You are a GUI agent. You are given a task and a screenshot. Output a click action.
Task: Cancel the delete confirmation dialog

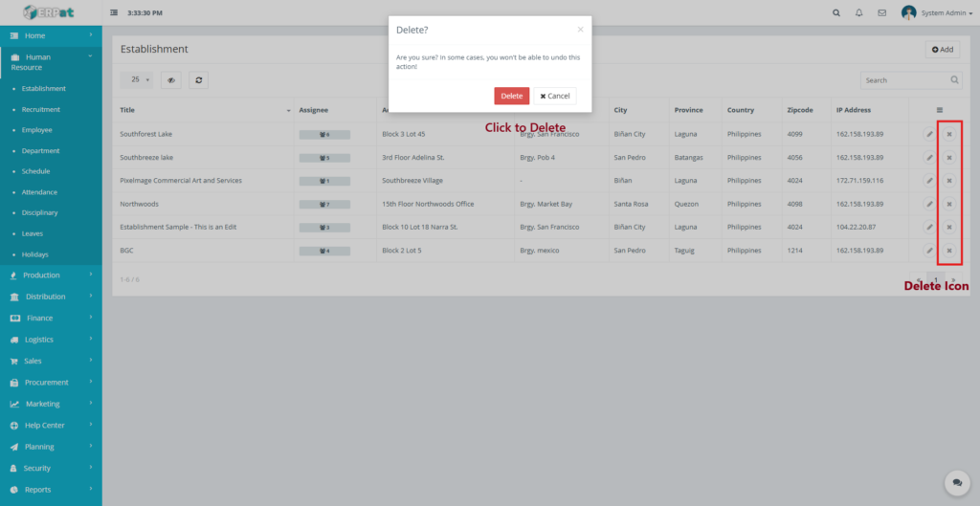555,96
